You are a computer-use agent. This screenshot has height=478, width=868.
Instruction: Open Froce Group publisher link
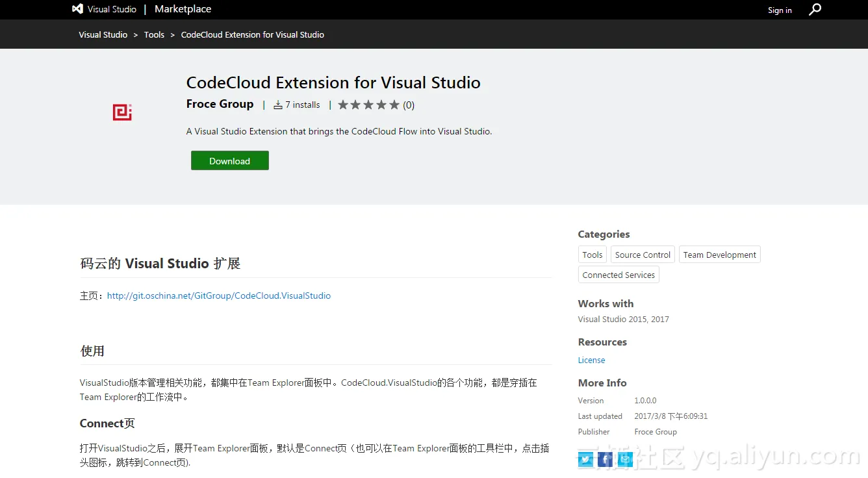(x=220, y=104)
